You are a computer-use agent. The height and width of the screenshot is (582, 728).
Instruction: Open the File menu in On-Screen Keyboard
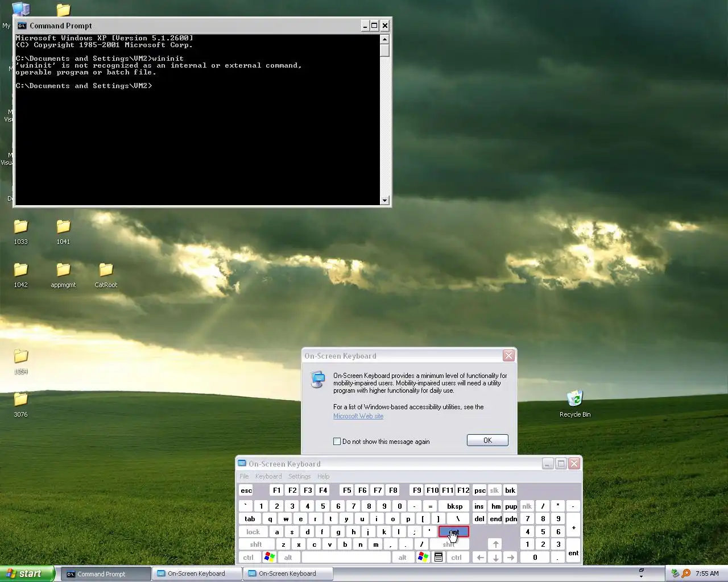coord(244,476)
